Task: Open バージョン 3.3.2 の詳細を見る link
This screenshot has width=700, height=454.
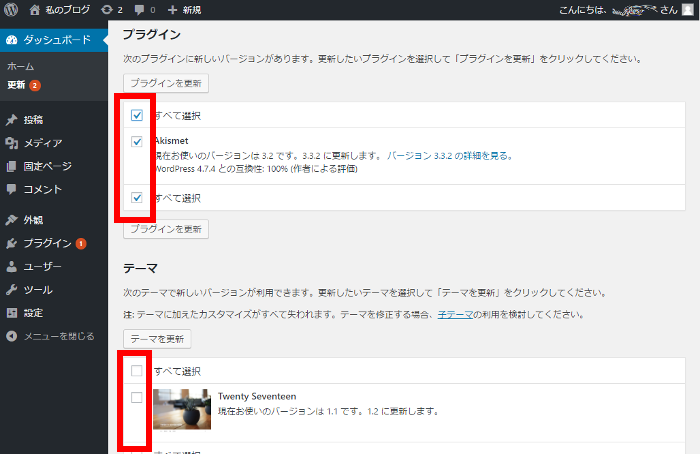Action: coord(450,156)
